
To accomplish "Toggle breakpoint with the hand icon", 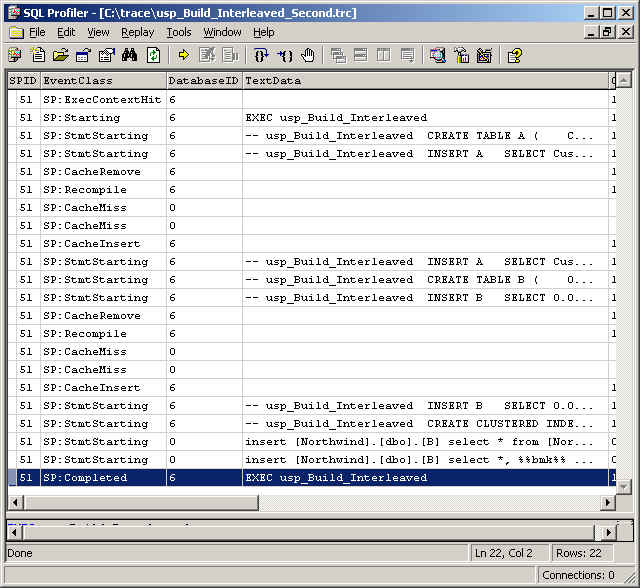I will click(x=308, y=55).
